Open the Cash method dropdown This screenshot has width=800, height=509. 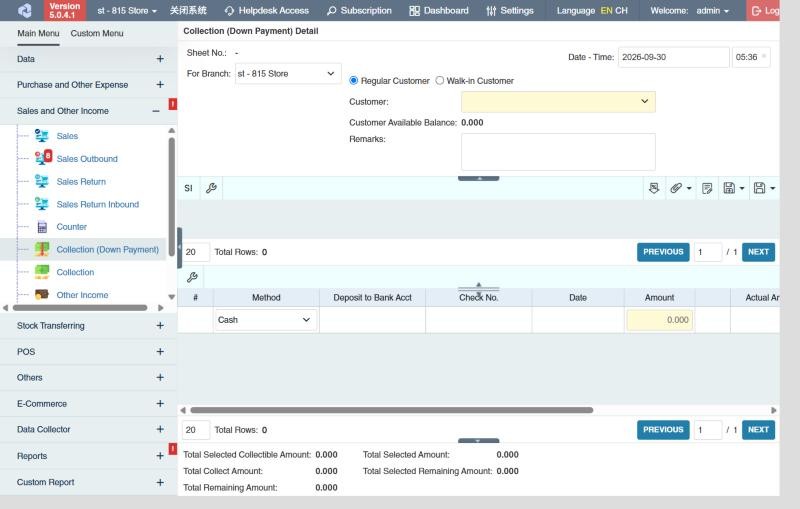click(x=265, y=320)
